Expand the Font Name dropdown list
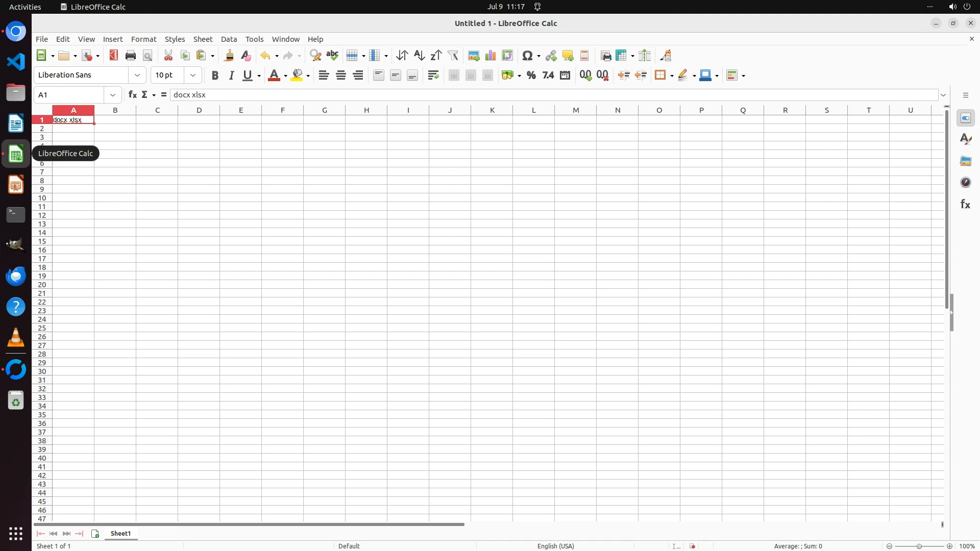This screenshot has width=980, height=551. [x=137, y=76]
